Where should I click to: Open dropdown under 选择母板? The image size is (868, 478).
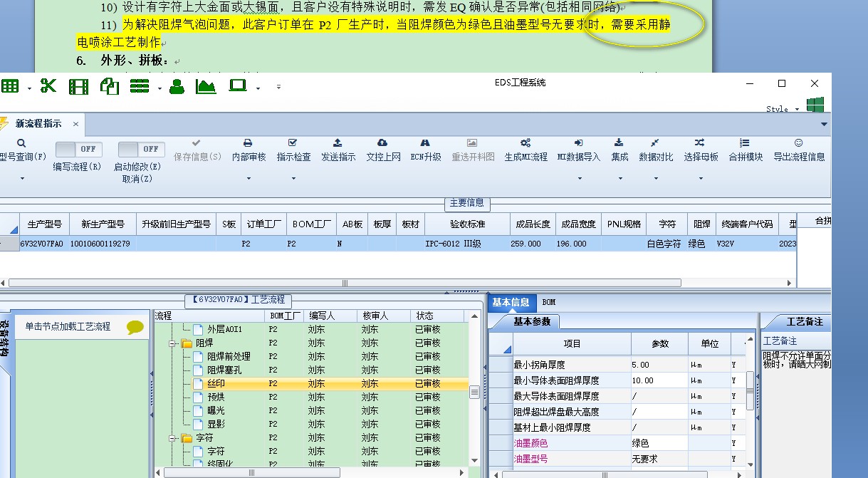(700, 178)
